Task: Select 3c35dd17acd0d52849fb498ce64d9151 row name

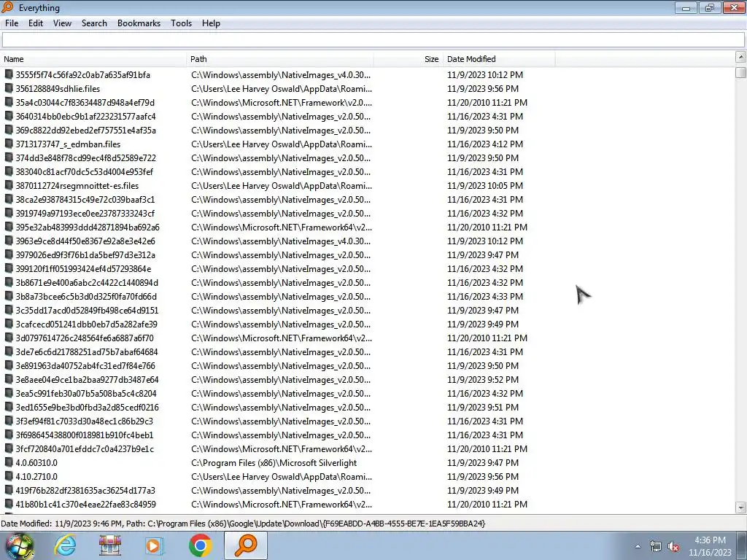Action: 87,310
